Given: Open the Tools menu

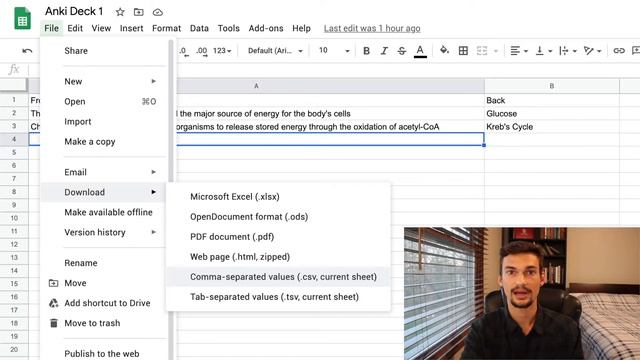Looking at the screenshot, I should click(229, 28).
